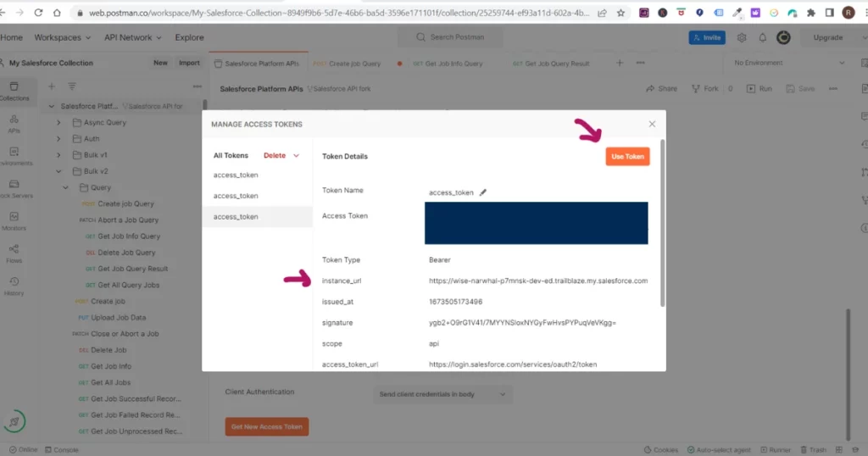The image size is (868, 456).
Task: Click the plus icon to create collection
Action: (x=52, y=86)
